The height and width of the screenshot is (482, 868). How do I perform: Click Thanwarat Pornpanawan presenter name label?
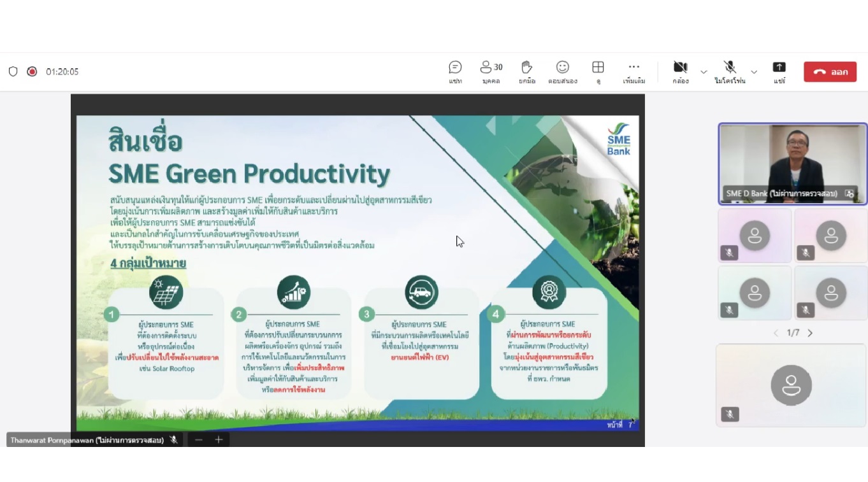[x=87, y=440]
